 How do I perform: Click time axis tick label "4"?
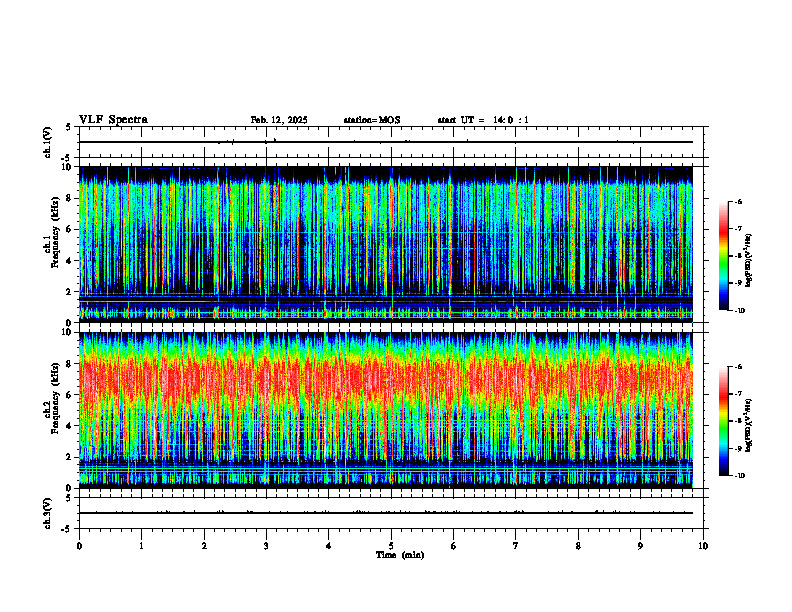point(329,546)
